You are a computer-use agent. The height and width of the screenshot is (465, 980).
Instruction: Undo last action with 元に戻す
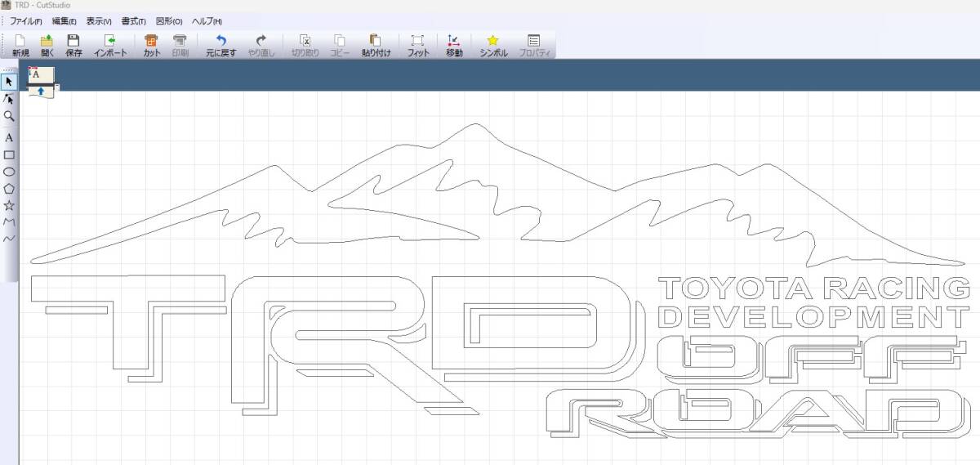pos(220,45)
